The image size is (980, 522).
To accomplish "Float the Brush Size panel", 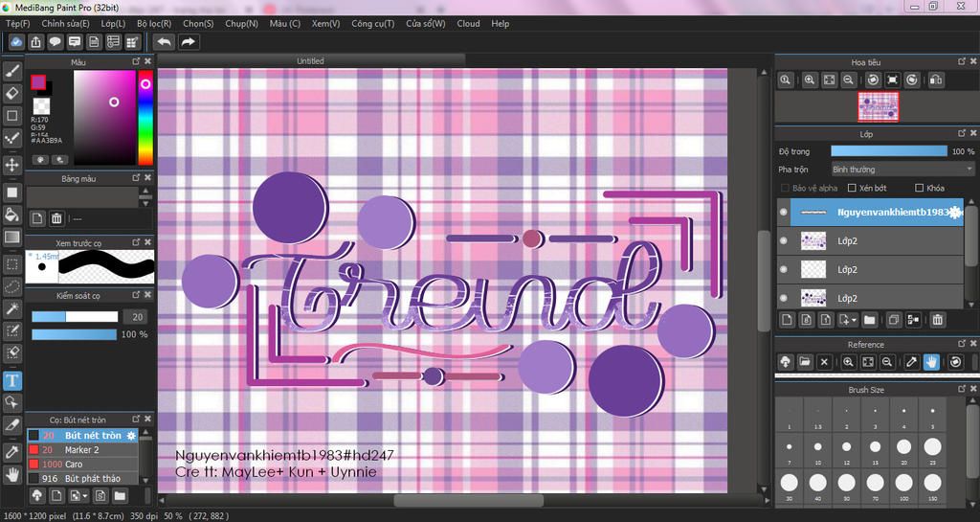I will 962,389.
